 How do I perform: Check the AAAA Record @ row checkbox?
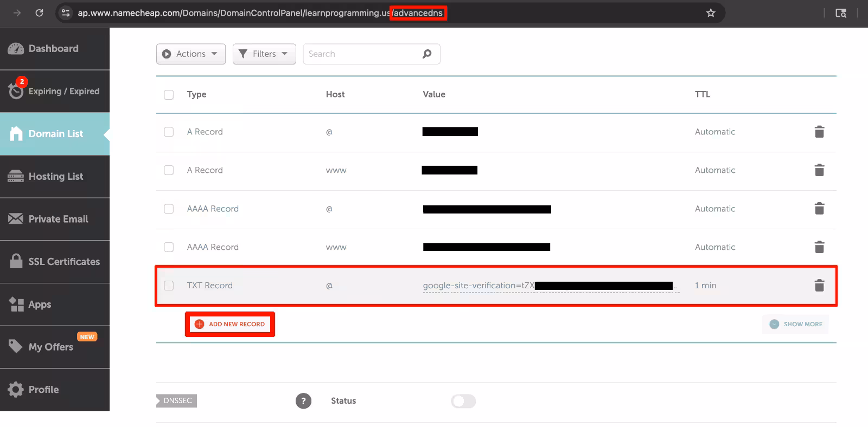point(169,209)
